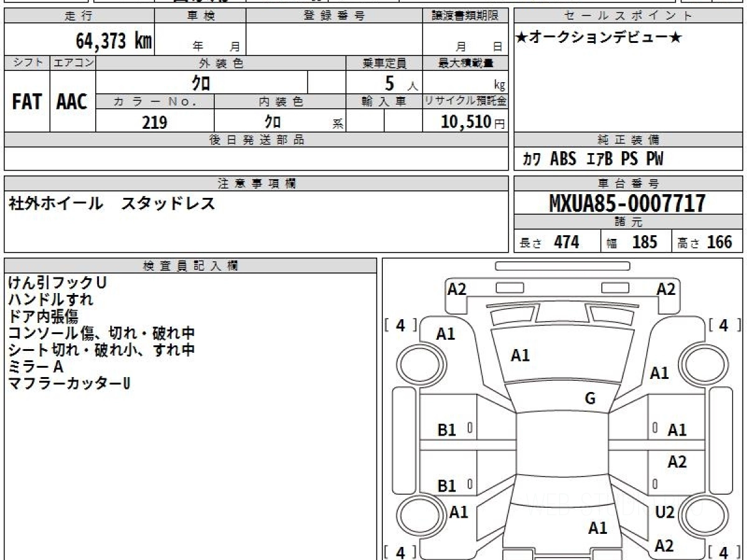Screen dimensions: 747x560
Task: Click the height value 高さ 166
Action: (705, 242)
